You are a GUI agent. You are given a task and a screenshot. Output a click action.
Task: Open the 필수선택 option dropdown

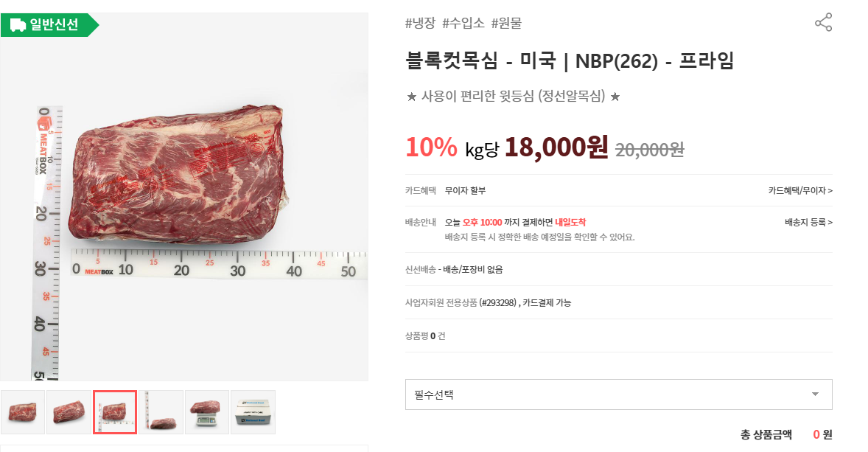pyautogui.click(x=617, y=394)
